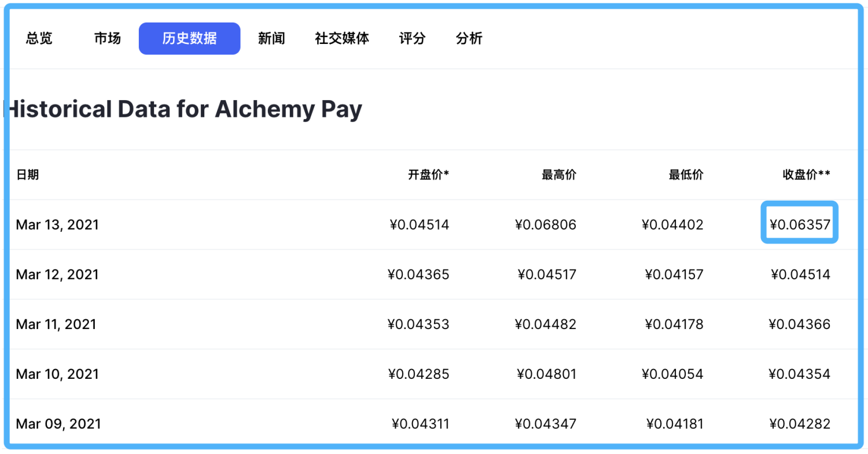Open the 评分 tab

tap(413, 39)
